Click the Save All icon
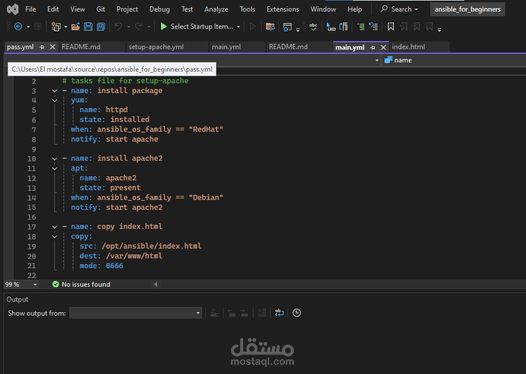526x374 pixels. pyautogui.click(x=101, y=26)
